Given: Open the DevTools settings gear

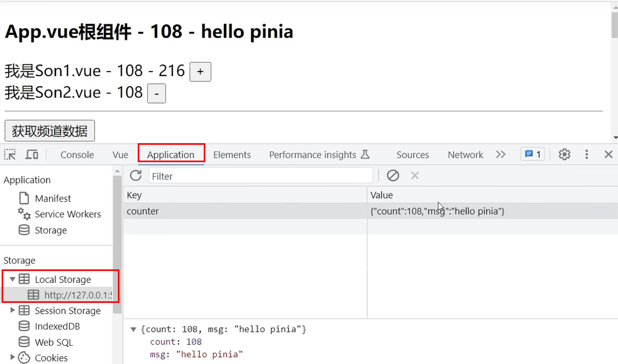Looking at the screenshot, I should (x=564, y=154).
